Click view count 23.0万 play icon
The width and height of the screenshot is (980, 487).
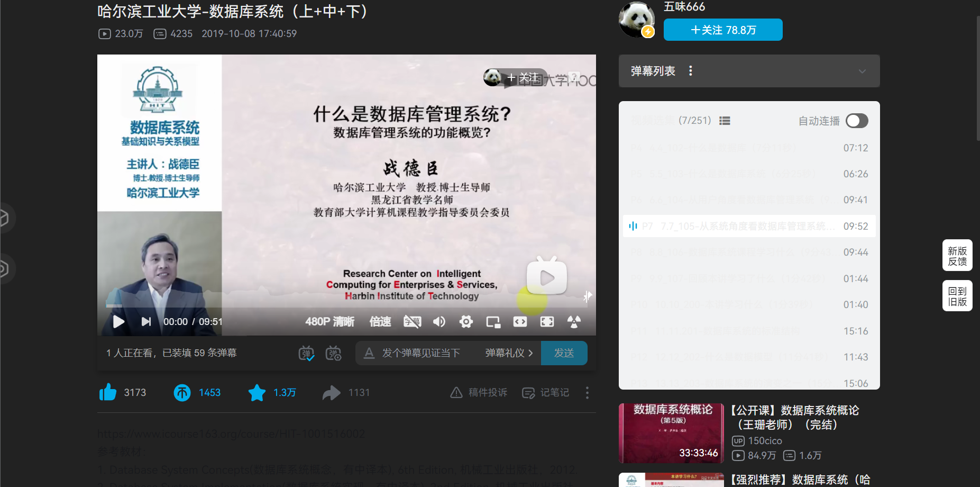(x=105, y=34)
